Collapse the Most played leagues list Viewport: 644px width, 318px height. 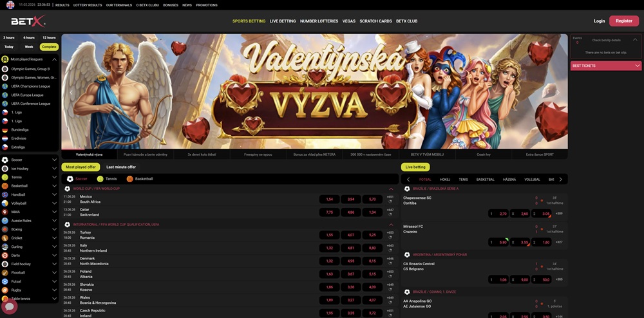(54, 59)
